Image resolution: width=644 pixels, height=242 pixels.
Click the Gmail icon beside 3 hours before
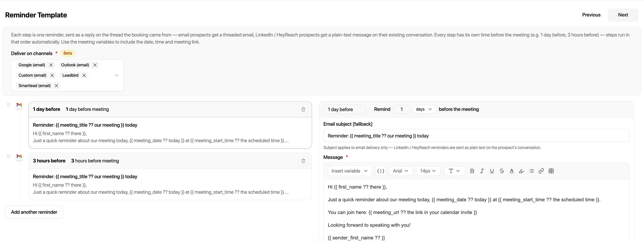pos(19,156)
